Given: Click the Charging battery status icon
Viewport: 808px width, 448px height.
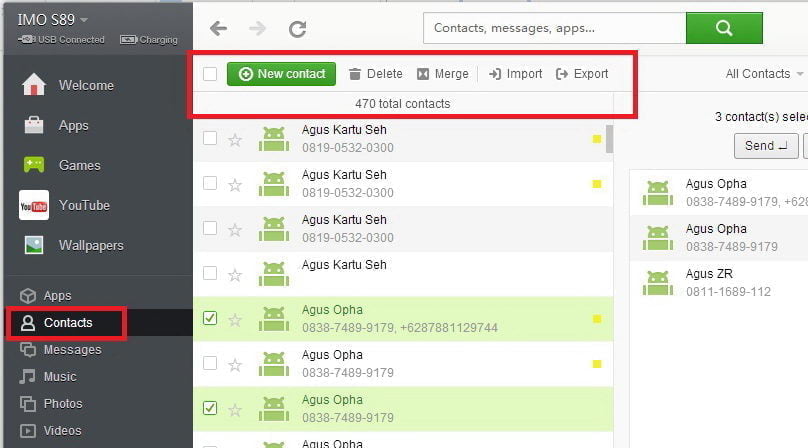Looking at the screenshot, I should coord(128,39).
